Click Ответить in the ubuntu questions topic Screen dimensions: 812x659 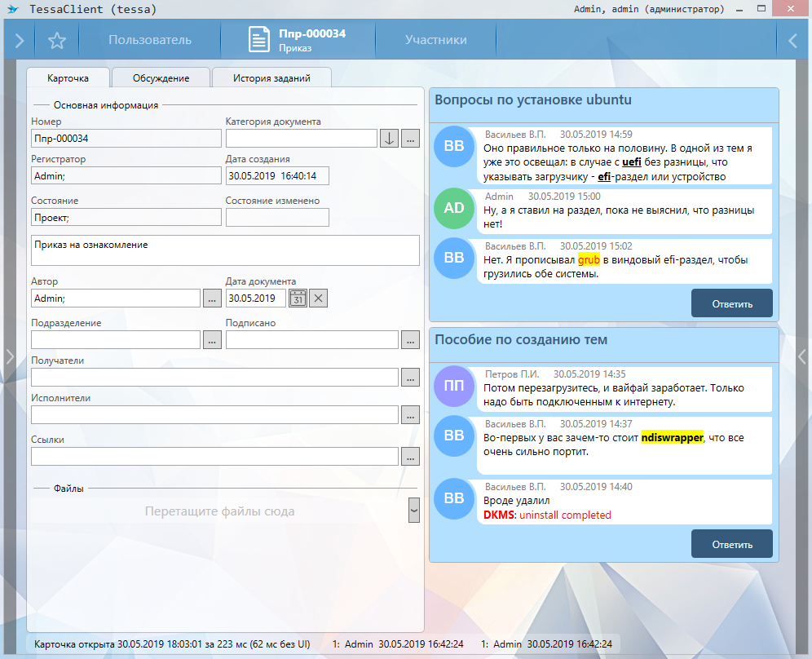click(731, 303)
